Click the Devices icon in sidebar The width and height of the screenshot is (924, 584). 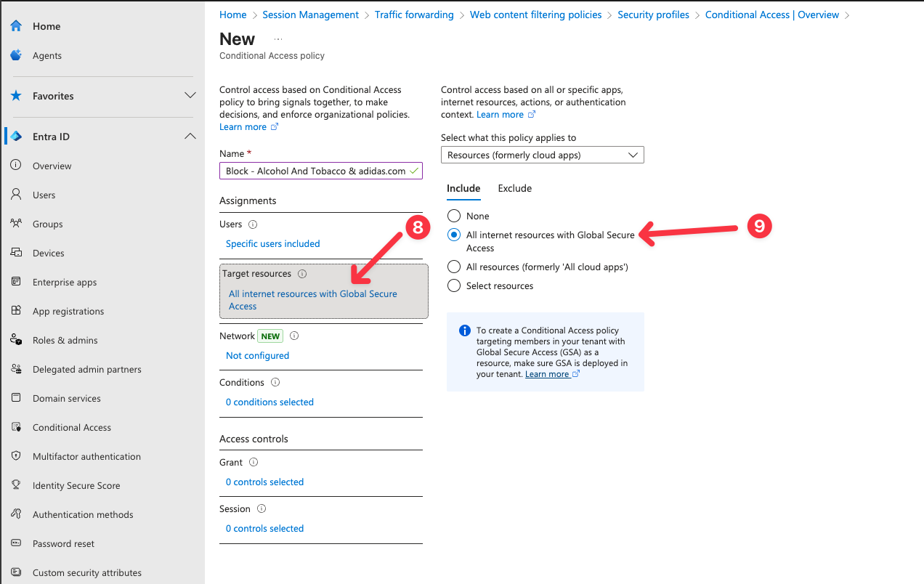pos(16,253)
